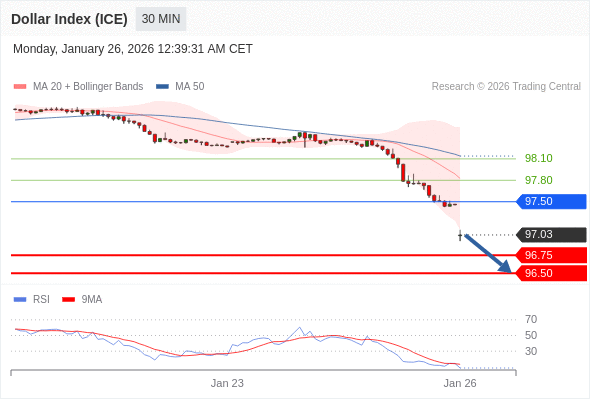The image size is (590, 400).
Task: Click the RSI legend color swatch
Action: tap(20, 300)
